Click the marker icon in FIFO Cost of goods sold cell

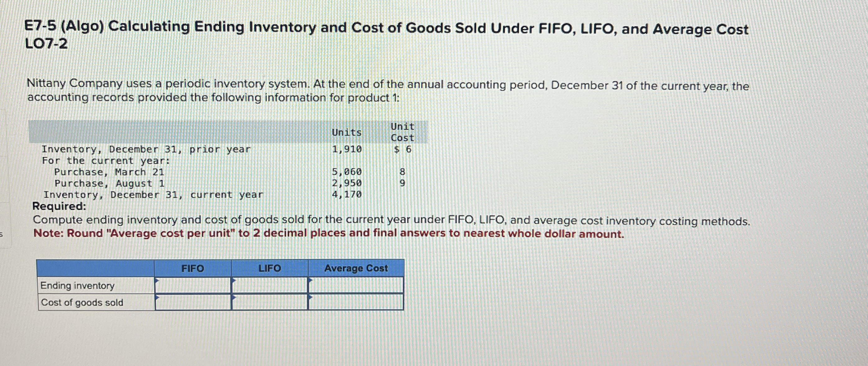[156, 298]
